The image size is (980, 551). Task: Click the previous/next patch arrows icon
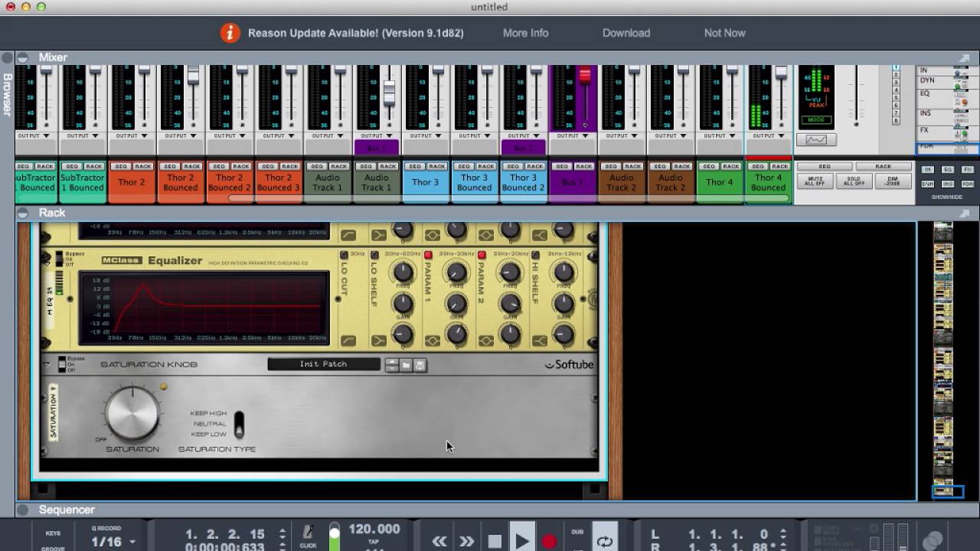point(392,365)
